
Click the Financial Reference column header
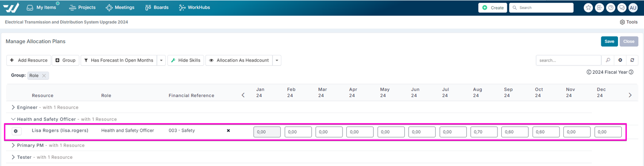[x=191, y=95]
